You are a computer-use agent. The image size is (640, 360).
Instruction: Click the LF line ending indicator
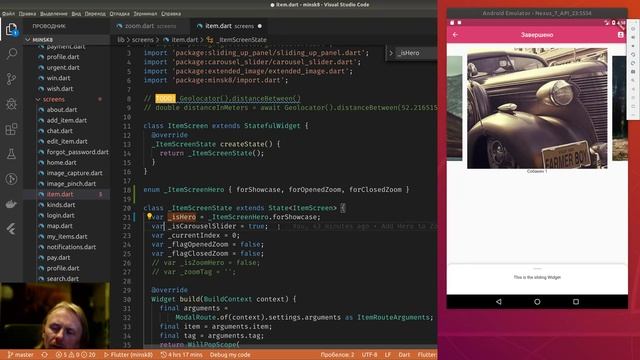pyautogui.click(x=388, y=355)
